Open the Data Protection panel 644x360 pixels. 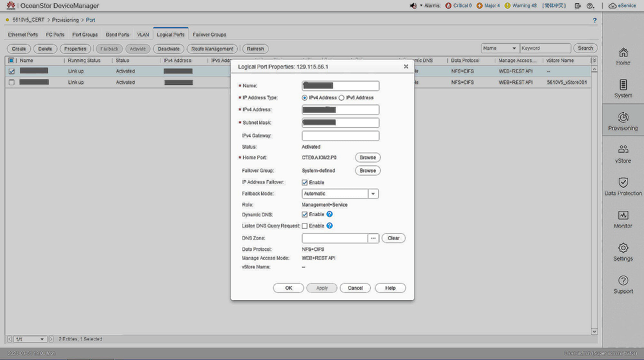[x=623, y=186]
